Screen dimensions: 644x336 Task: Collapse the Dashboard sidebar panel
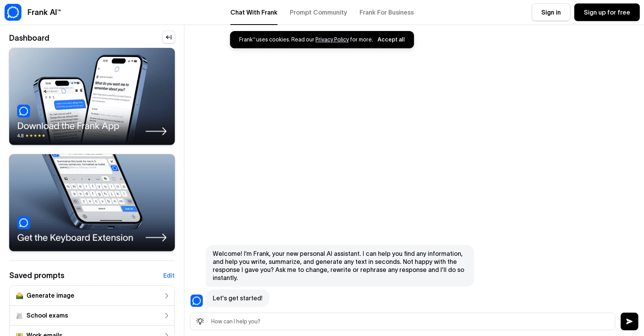point(169,37)
